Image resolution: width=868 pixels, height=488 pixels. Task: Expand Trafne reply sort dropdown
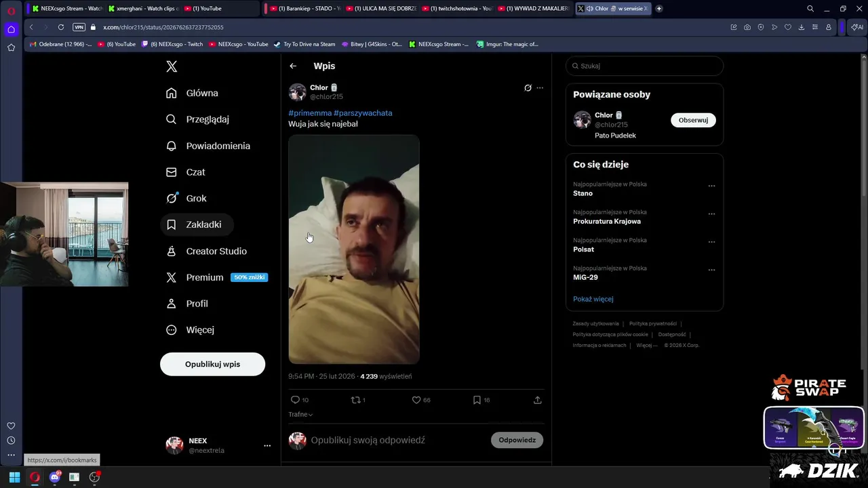coord(300,414)
